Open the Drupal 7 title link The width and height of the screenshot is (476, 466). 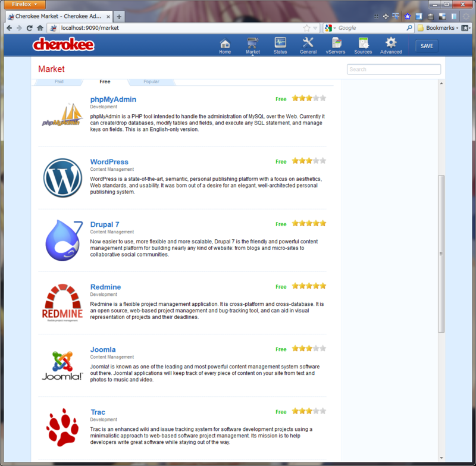(105, 224)
